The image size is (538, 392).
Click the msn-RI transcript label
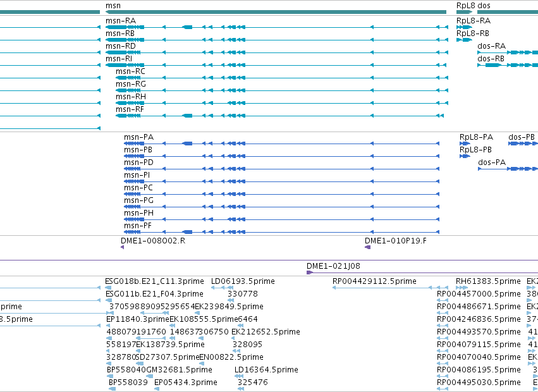click(119, 59)
